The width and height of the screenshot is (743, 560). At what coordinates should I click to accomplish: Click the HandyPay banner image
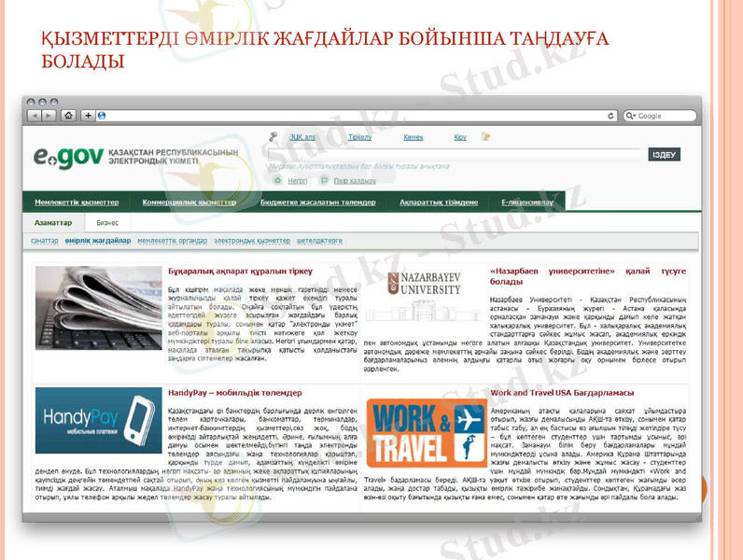99,420
